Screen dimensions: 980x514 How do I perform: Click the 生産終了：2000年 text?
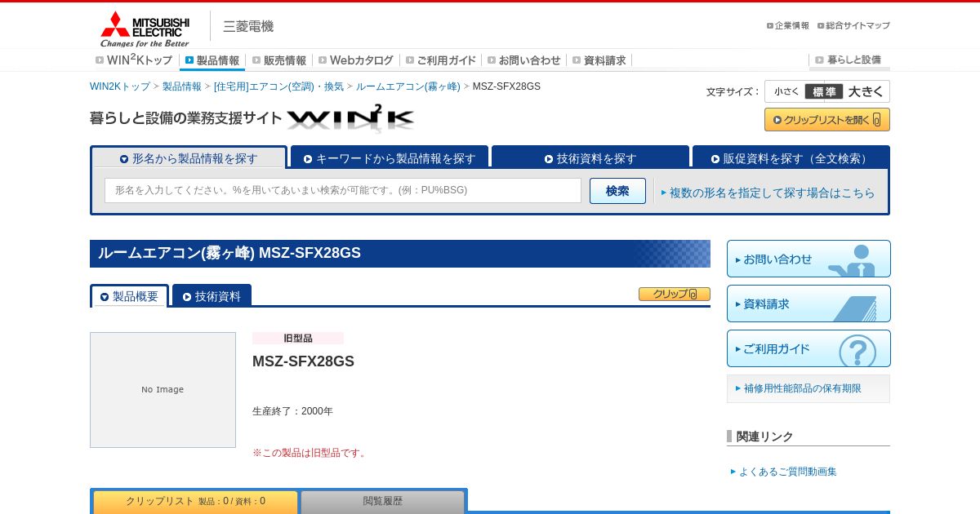(292, 411)
